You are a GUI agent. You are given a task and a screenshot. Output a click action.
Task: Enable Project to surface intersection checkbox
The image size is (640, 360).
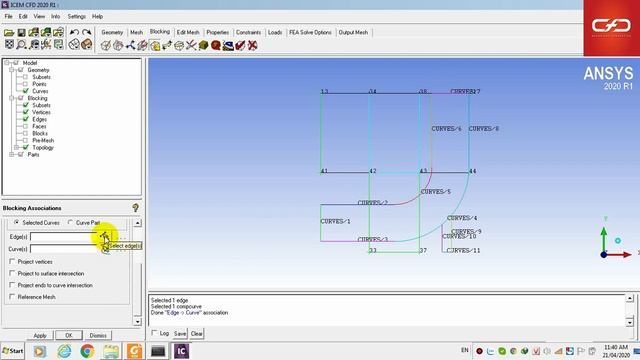tap(12, 273)
